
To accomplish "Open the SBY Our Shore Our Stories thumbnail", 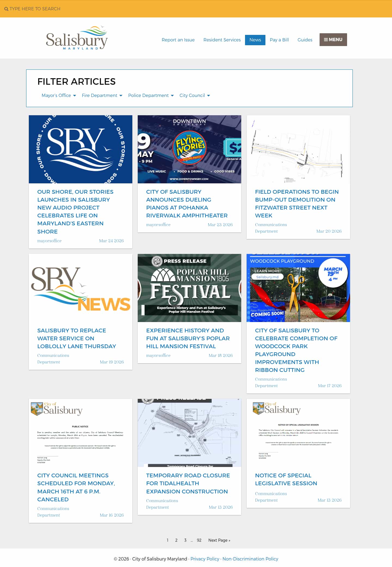I will pyautogui.click(x=81, y=149).
